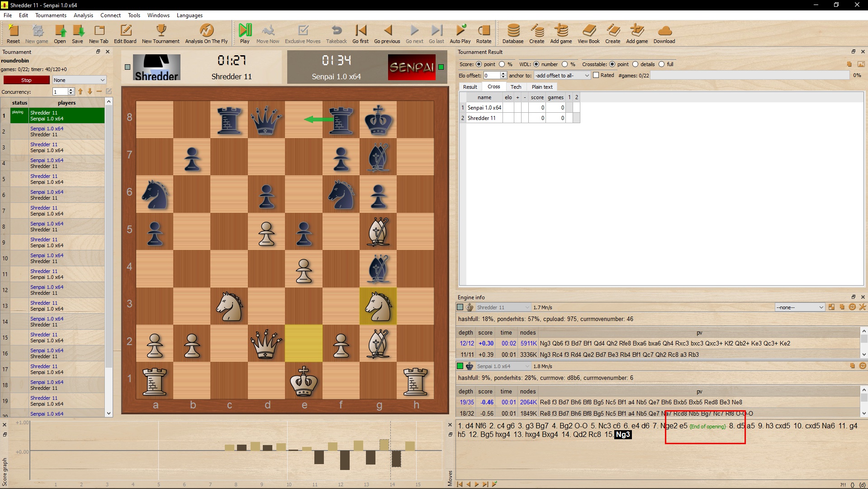Screen dimensions: 868x489
Task: Select Score point radio button
Action: 479,64
